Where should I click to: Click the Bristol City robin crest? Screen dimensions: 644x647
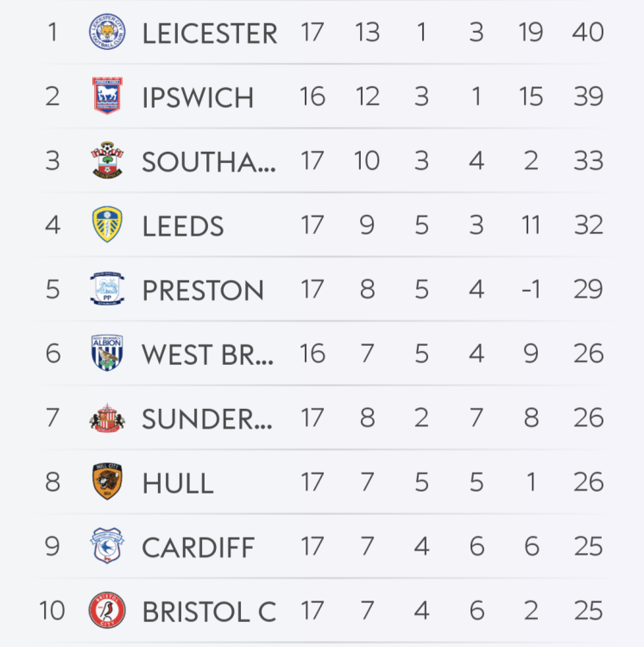[x=107, y=611]
